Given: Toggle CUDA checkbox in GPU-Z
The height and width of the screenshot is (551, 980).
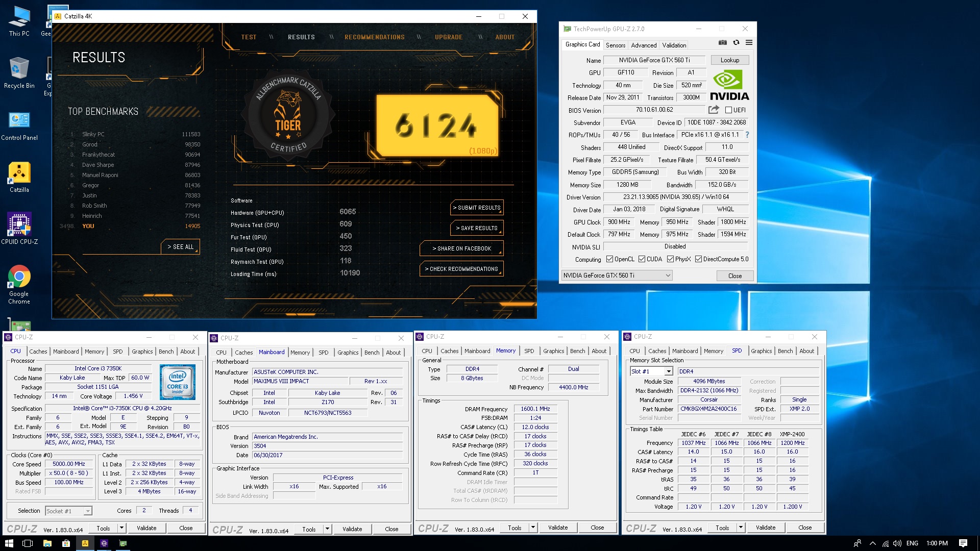Looking at the screenshot, I should tap(642, 259).
